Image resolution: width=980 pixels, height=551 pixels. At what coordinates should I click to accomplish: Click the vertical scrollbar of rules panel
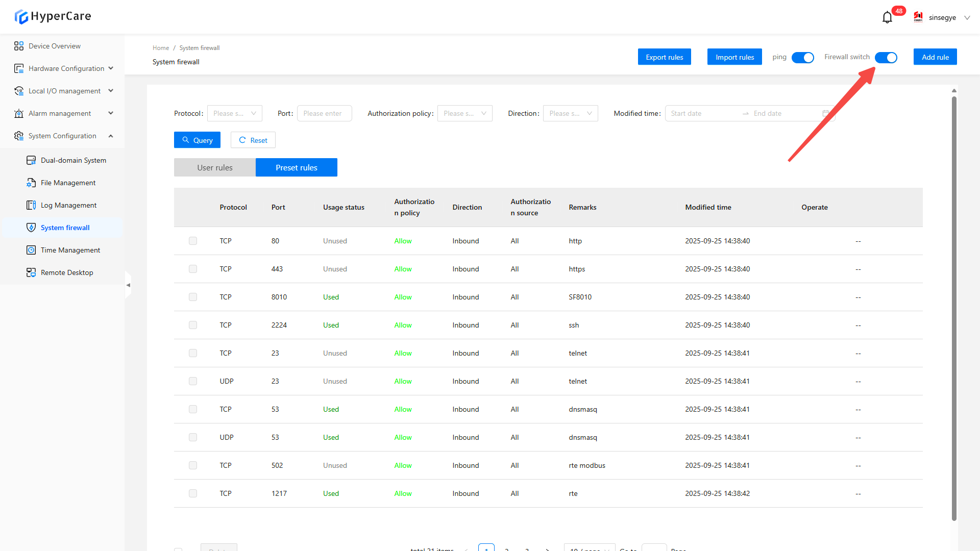[x=954, y=306]
